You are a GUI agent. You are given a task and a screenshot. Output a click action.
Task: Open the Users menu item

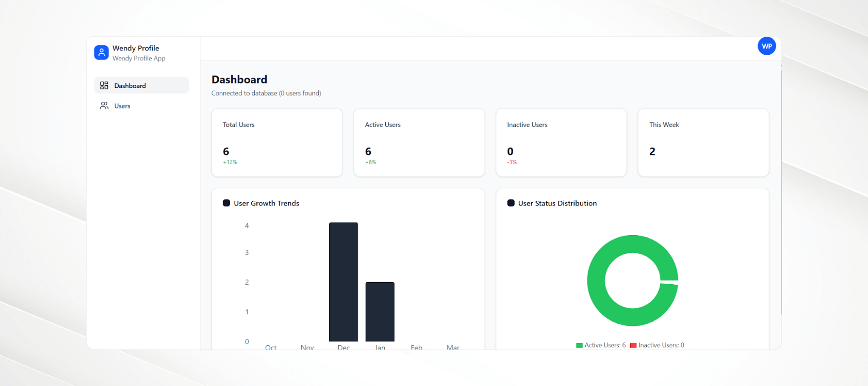[x=122, y=106]
